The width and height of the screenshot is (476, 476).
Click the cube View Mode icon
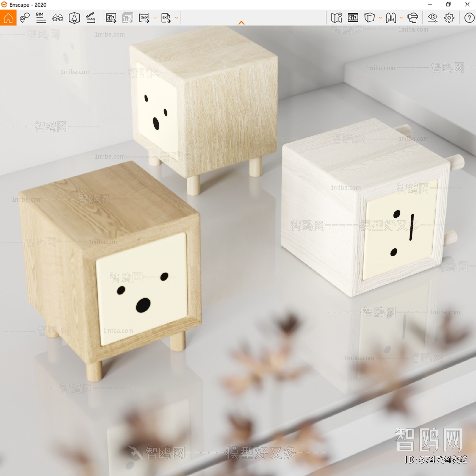(369, 18)
